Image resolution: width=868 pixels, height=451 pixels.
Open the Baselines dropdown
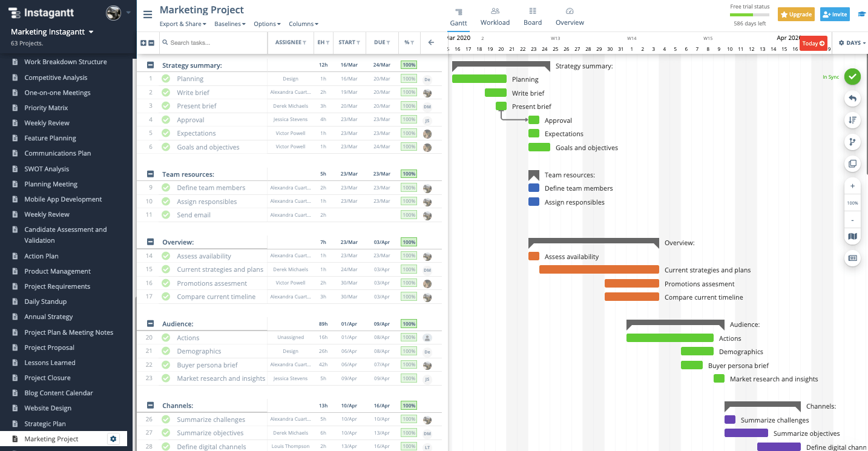229,24
